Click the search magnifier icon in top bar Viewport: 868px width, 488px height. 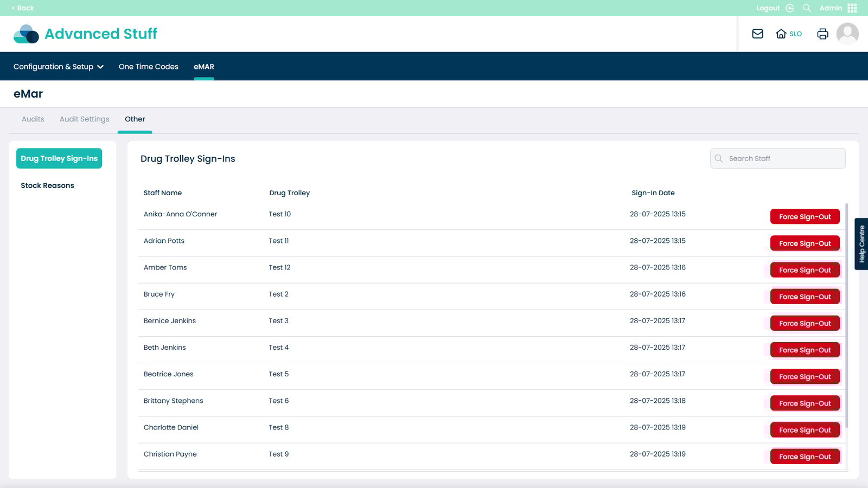[807, 8]
